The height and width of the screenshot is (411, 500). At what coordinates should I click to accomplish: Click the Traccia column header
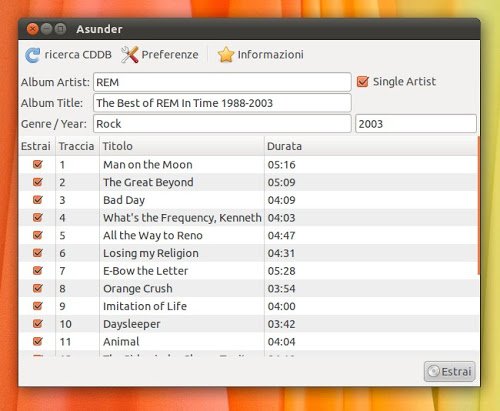point(77,146)
